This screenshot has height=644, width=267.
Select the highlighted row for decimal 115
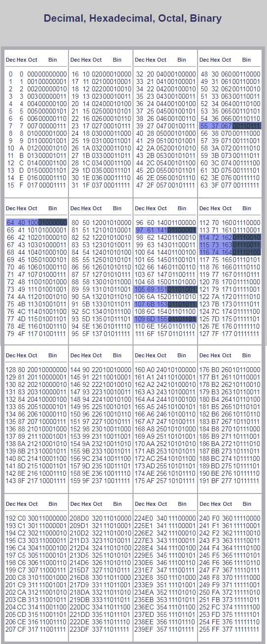pyautogui.click(x=230, y=245)
